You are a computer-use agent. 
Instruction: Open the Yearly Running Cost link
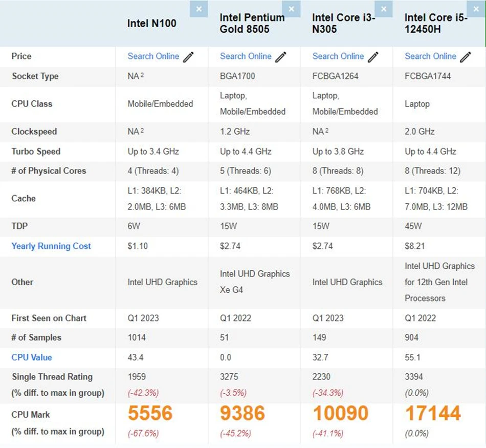(x=51, y=246)
